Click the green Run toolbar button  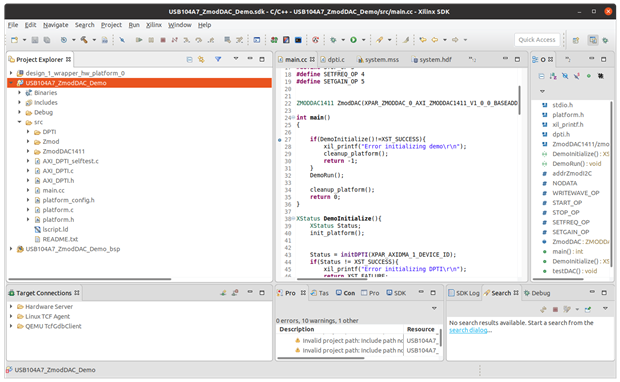tap(353, 40)
